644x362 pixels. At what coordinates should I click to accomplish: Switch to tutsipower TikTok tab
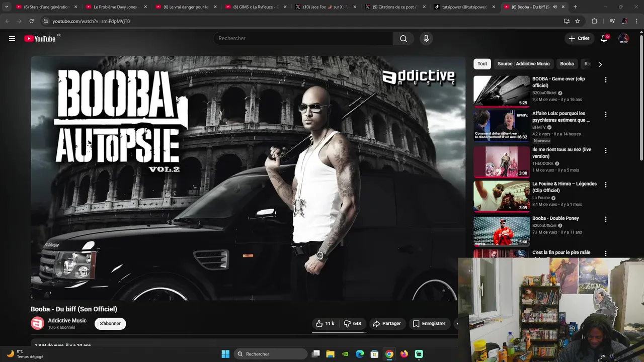(x=464, y=7)
